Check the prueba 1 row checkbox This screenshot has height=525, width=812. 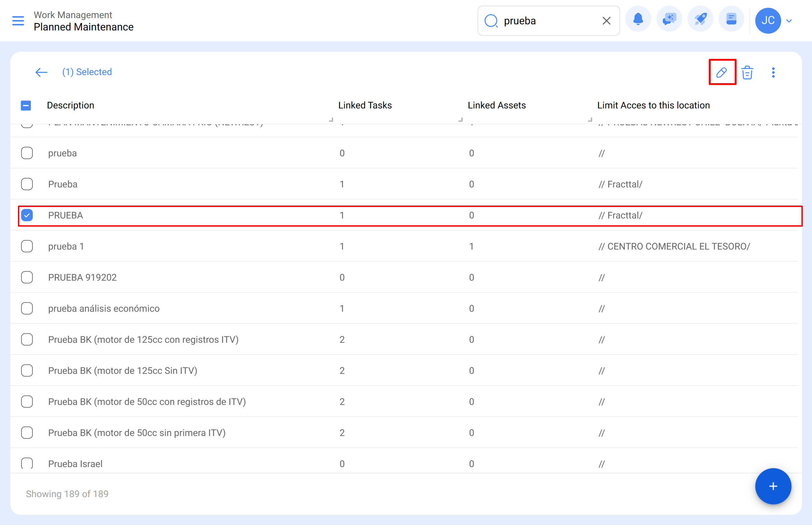pyautogui.click(x=27, y=246)
